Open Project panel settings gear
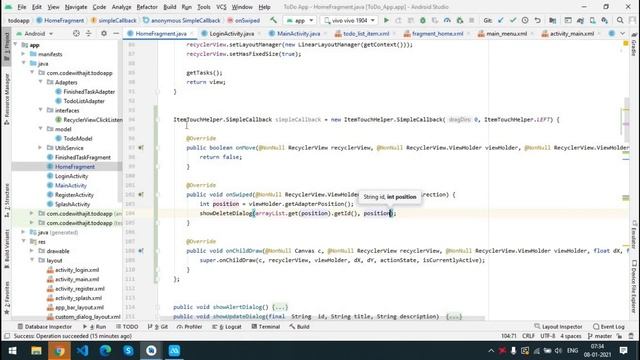Viewport: 640px width, 360px height. pos(104,33)
